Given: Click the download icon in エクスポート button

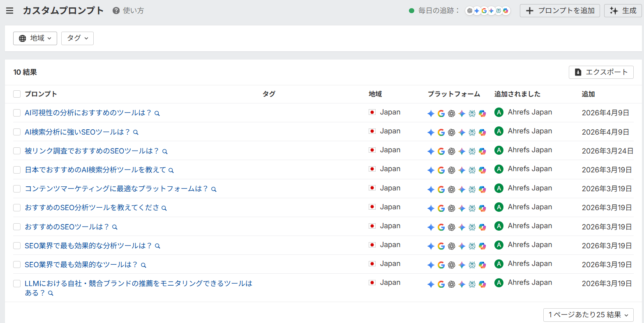Looking at the screenshot, I should tap(578, 72).
